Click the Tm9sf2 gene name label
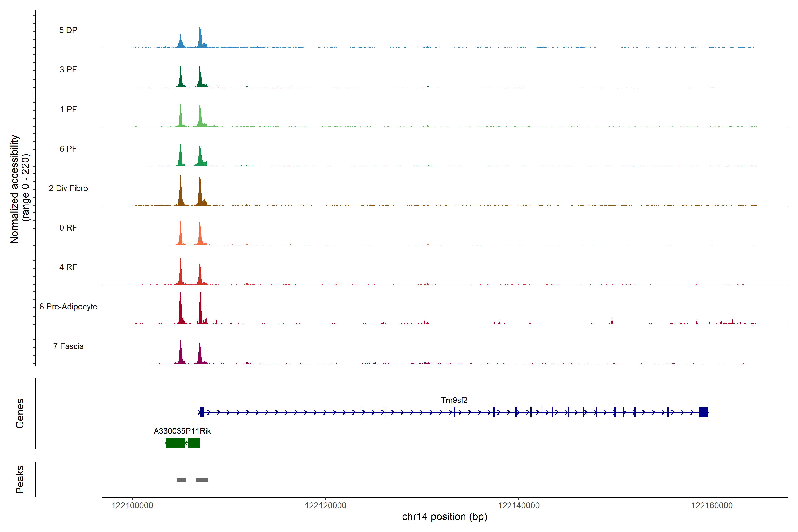The width and height of the screenshot is (798, 532). point(454,400)
